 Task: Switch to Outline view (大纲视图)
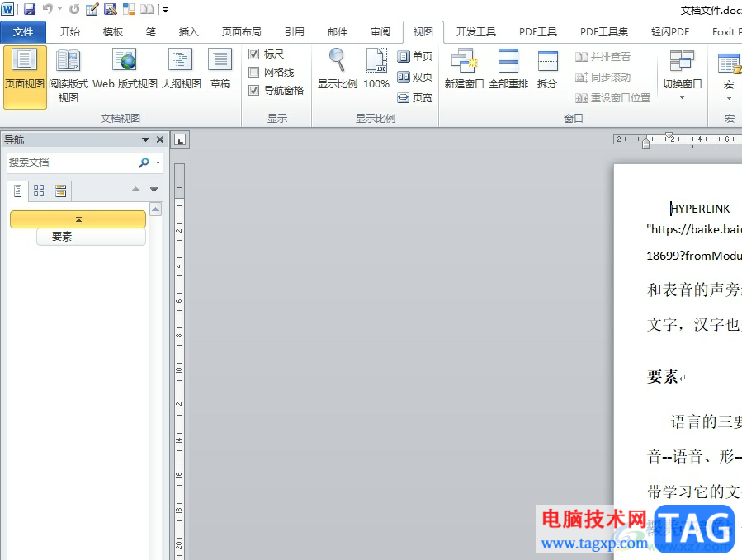tap(182, 69)
